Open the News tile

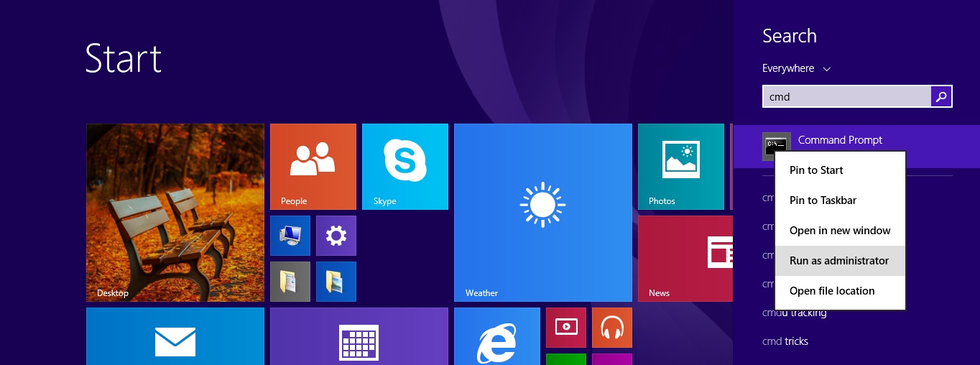(685, 259)
